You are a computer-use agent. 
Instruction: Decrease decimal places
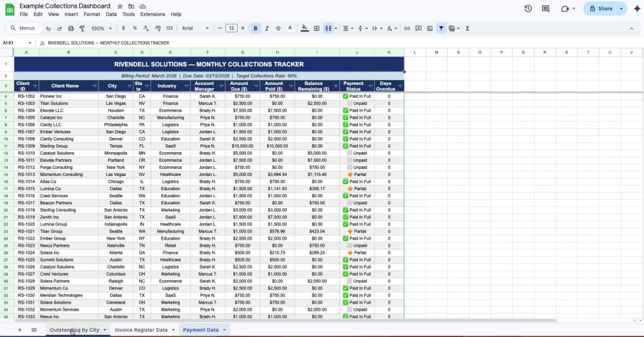coord(146,28)
